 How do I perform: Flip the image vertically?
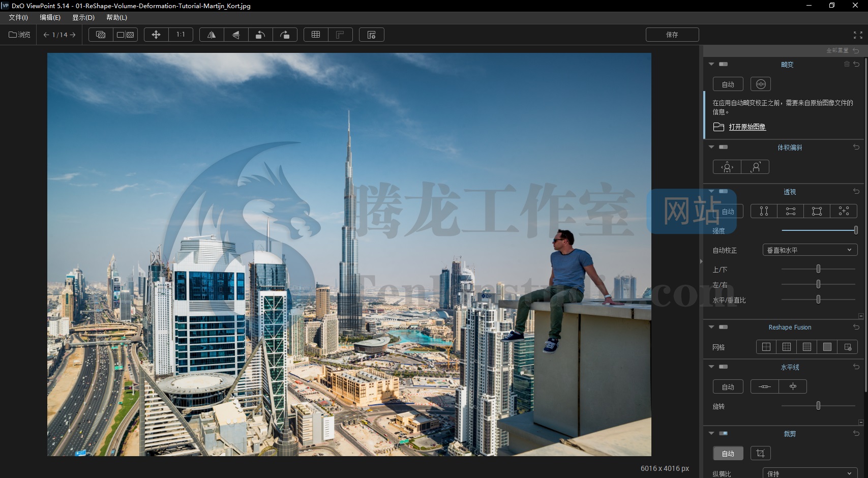tap(236, 35)
